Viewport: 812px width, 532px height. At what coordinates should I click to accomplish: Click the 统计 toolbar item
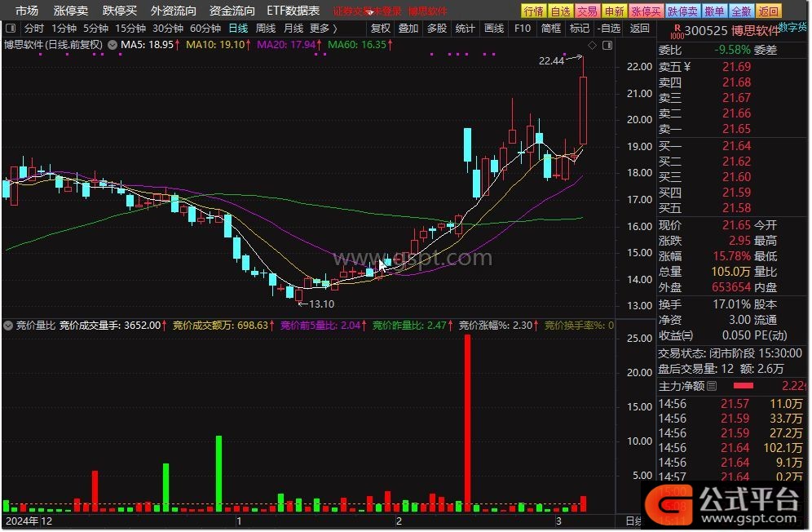click(x=465, y=28)
